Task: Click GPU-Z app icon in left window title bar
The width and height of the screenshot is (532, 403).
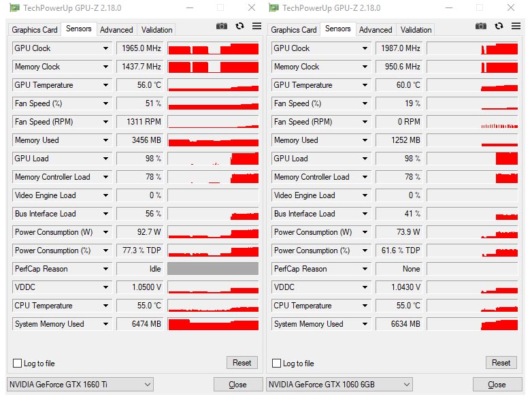Action: (14, 7)
